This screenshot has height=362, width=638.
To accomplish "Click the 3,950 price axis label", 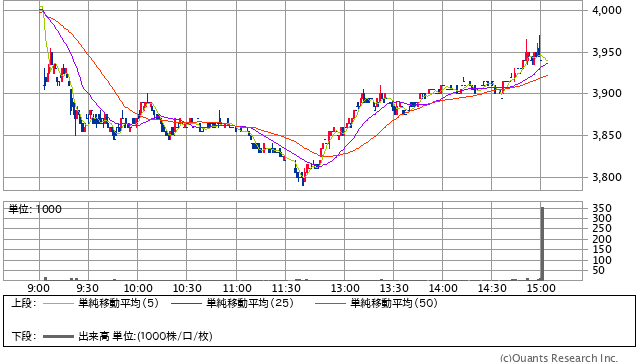I will coord(607,52).
